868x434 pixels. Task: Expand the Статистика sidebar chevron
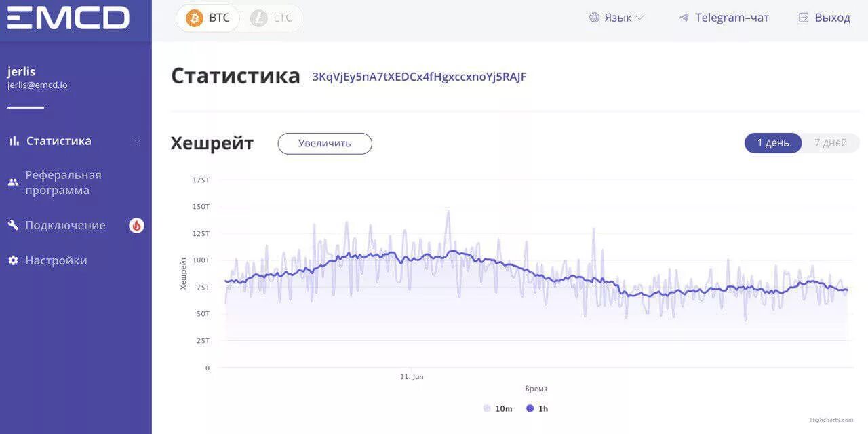[x=137, y=141]
